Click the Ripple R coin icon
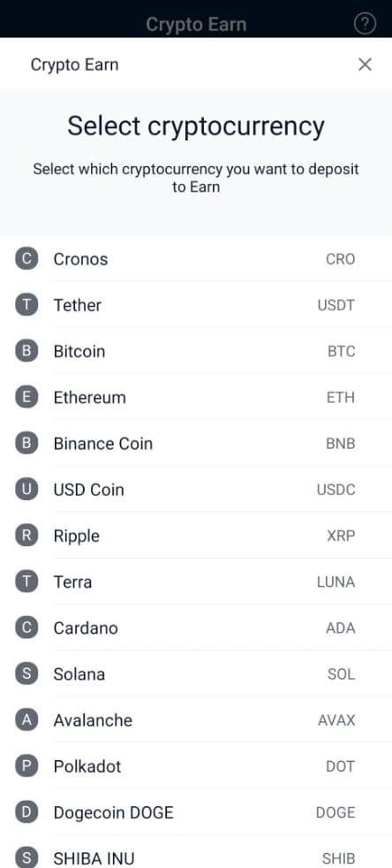Screen dimensions: 392x868 26,536
